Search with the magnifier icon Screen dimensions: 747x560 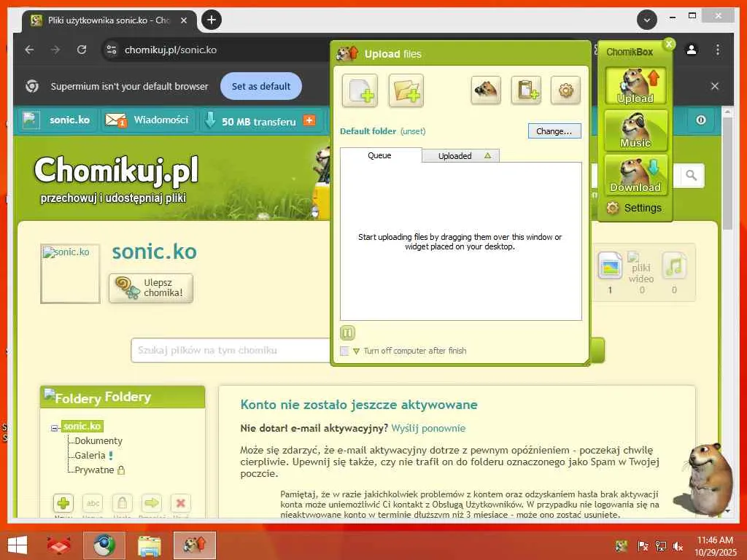click(x=692, y=176)
